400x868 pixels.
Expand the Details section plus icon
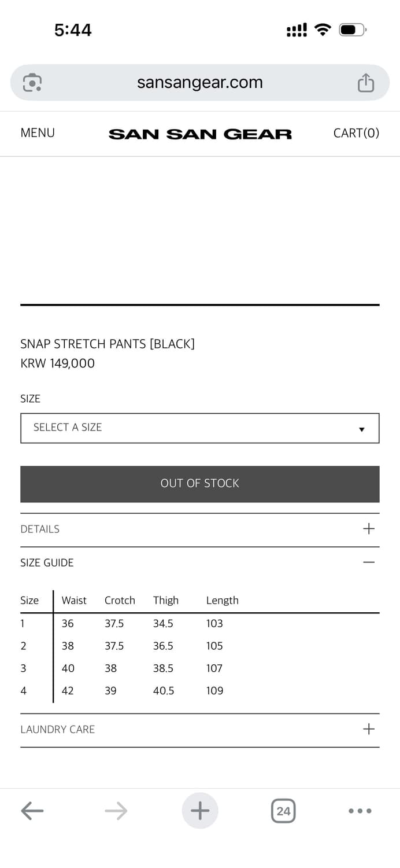pyautogui.click(x=369, y=529)
